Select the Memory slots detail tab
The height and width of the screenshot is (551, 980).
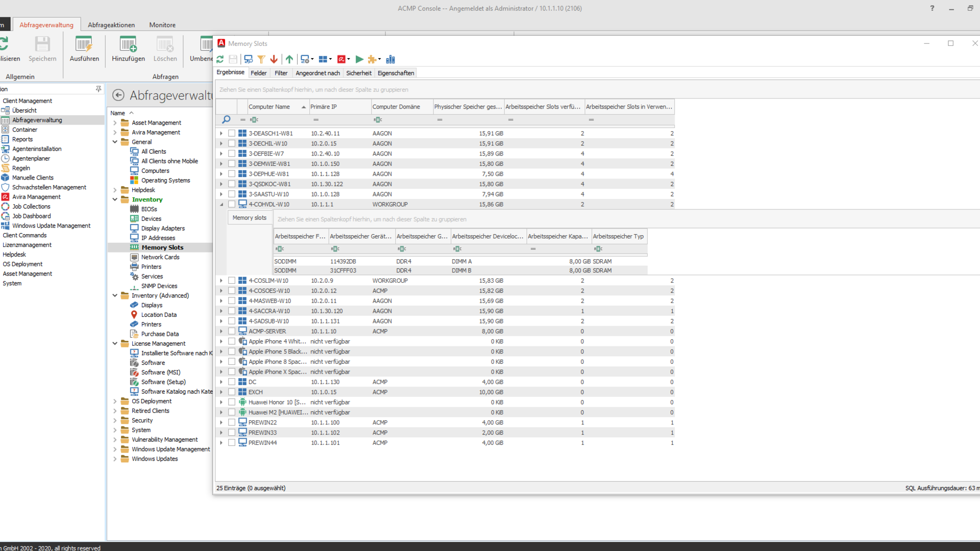[249, 218]
